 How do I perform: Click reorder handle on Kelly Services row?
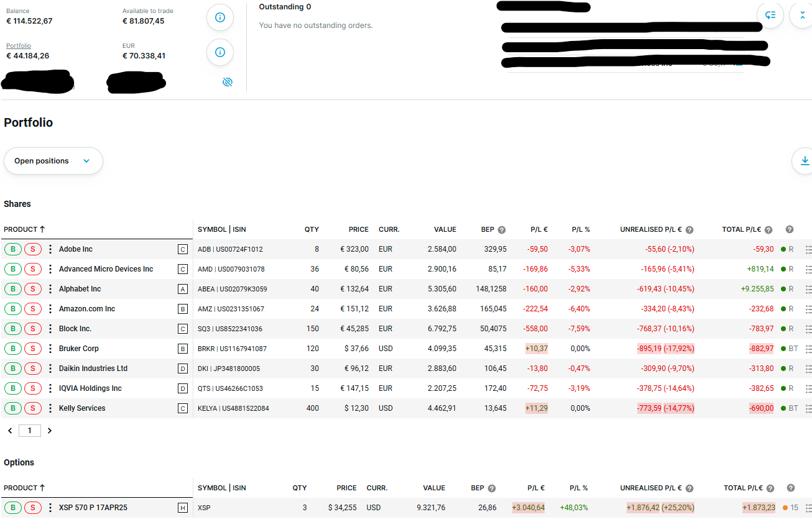point(808,409)
